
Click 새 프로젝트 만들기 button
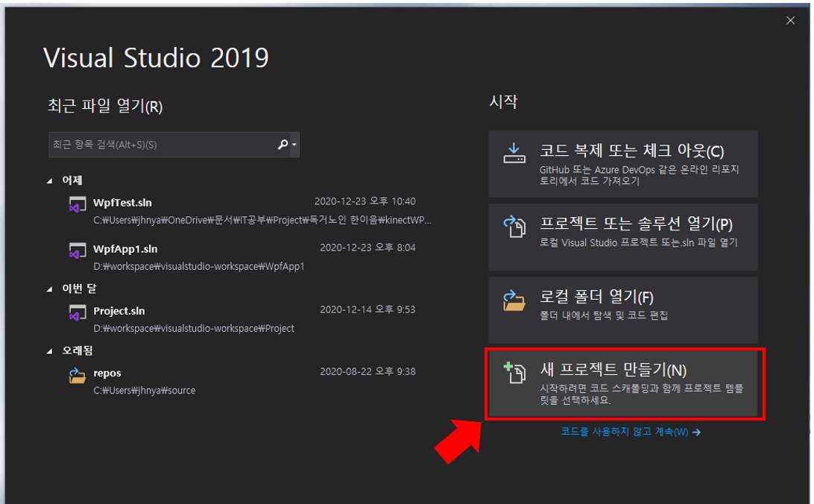(x=623, y=383)
